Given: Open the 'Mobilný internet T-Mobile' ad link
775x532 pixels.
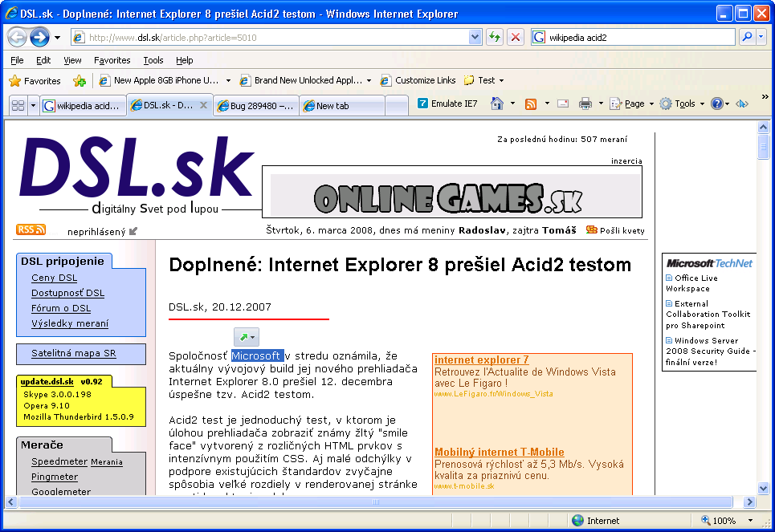Looking at the screenshot, I should (500, 452).
